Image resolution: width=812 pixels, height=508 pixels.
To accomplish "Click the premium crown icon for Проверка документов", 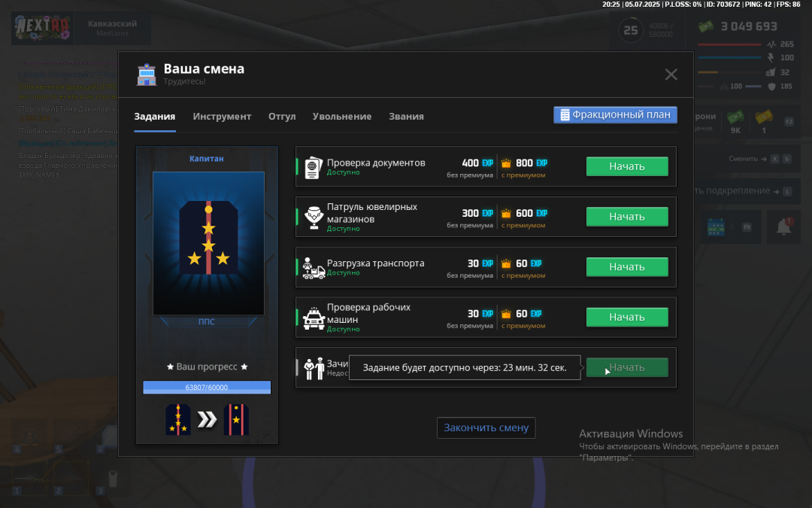I will pos(506,163).
